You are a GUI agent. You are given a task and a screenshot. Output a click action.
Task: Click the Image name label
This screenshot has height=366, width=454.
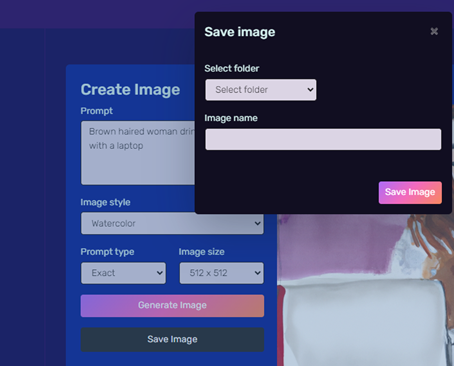[x=231, y=118]
